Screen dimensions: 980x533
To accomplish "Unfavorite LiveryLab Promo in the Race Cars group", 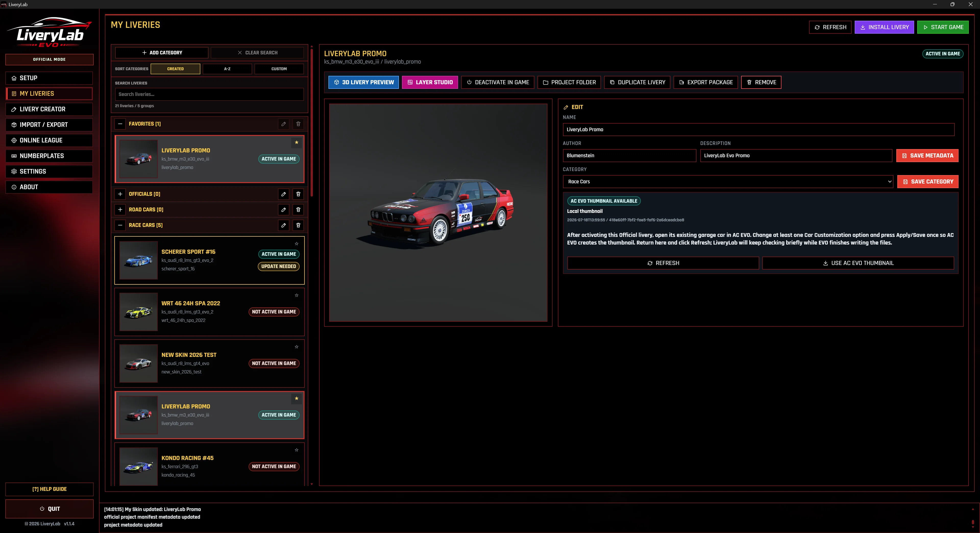I will (296, 398).
